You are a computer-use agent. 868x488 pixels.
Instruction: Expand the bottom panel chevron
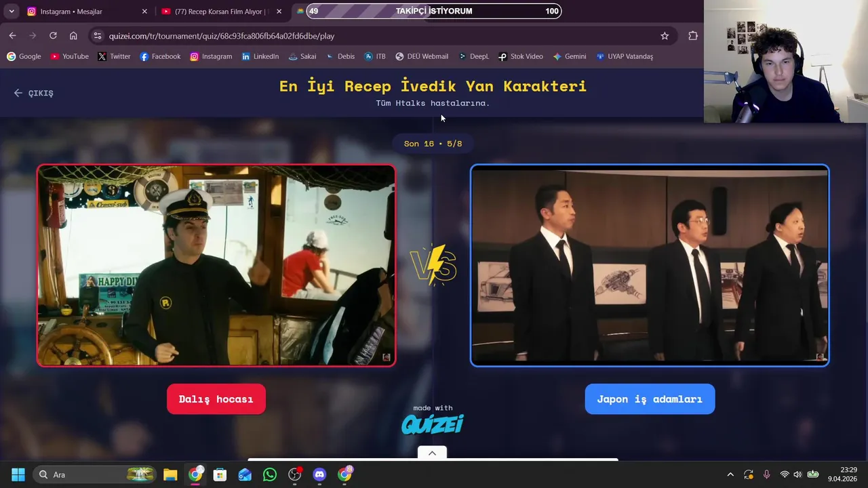[432, 453]
